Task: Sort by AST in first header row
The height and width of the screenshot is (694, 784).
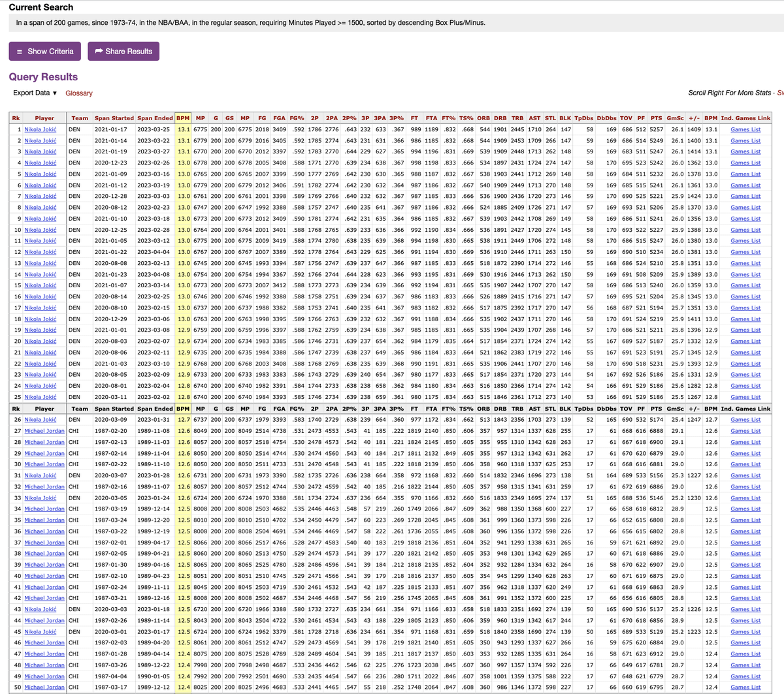Action: click(x=534, y=118)
